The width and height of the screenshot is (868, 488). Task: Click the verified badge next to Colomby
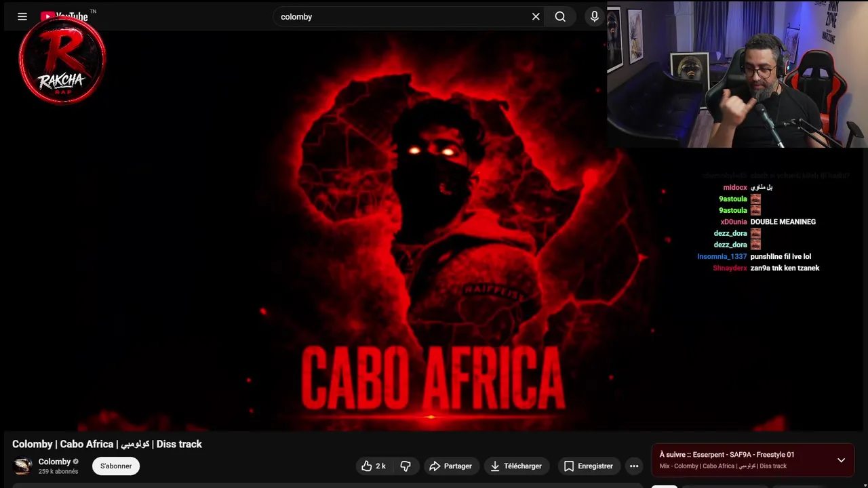[76, 462]
